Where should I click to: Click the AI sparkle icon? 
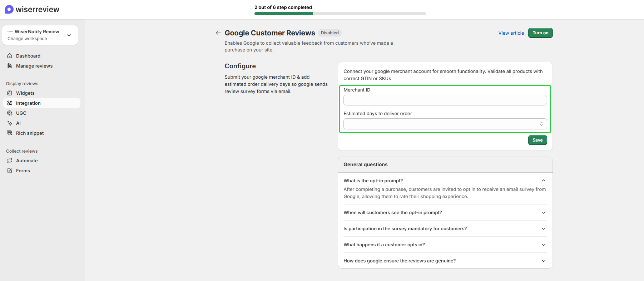coord(10,123)
